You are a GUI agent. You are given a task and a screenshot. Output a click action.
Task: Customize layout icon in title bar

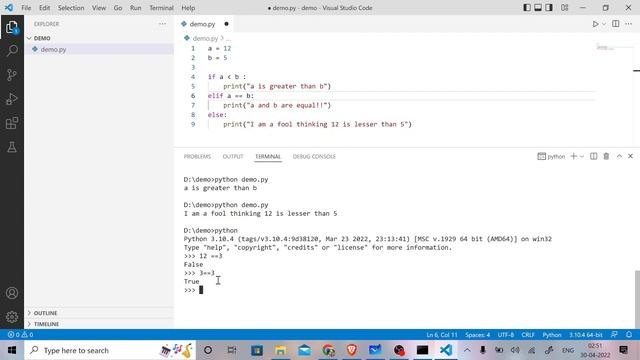[x=564, y=8]
